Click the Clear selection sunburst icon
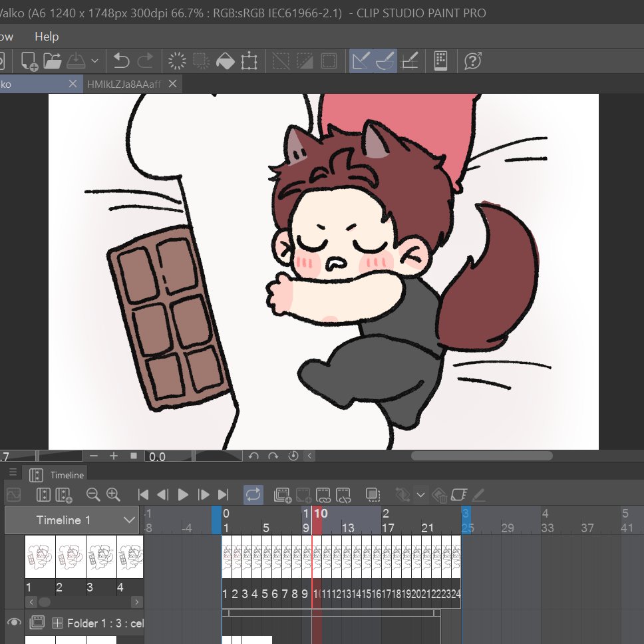The image size is (644, 644). point(177,61)
